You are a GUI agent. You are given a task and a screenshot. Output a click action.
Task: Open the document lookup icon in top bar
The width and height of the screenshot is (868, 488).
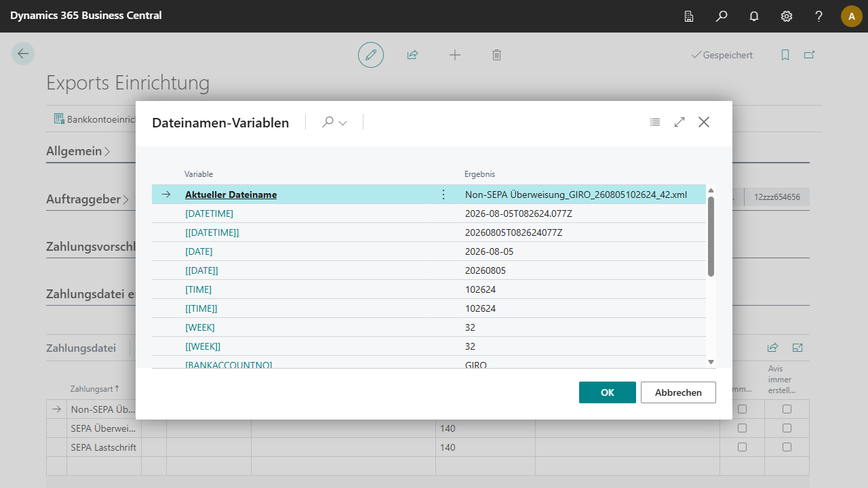pos(689,16)
